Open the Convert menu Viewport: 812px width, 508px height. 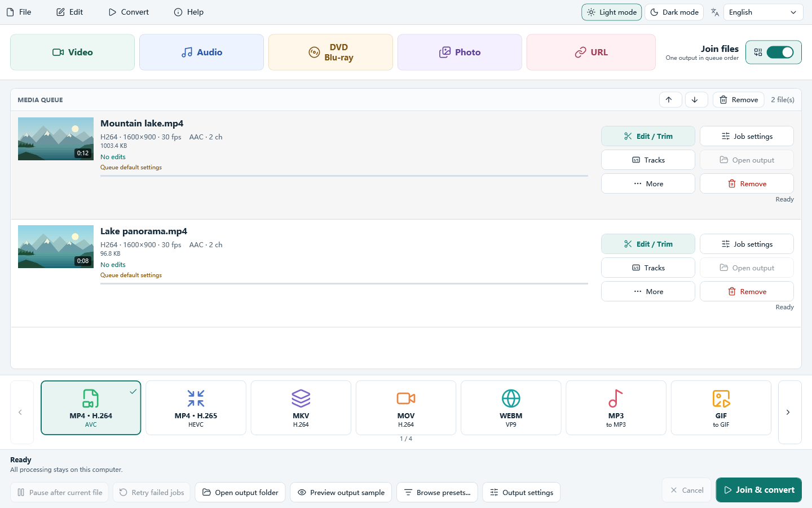(129, 12)
